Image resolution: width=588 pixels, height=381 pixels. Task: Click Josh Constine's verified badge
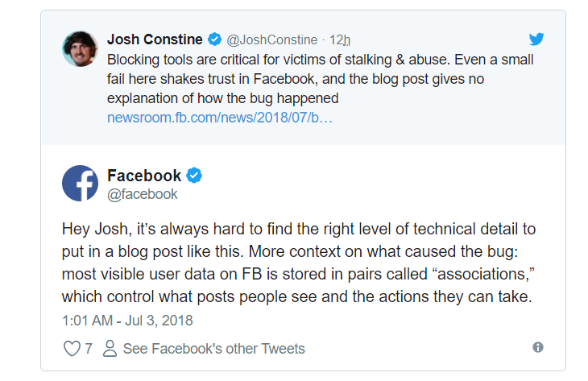tap(214, 39)
